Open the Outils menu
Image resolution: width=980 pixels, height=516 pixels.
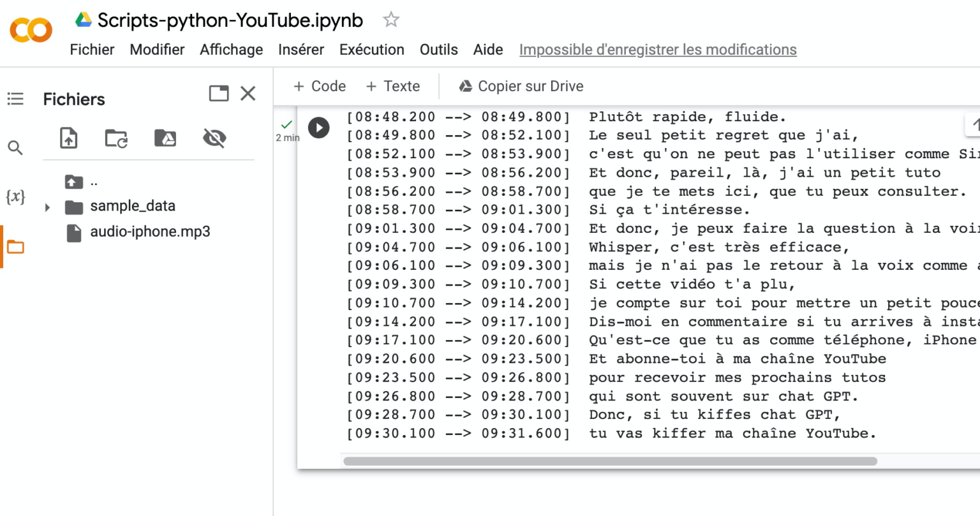pyautogui.click(x=438, y=50)
